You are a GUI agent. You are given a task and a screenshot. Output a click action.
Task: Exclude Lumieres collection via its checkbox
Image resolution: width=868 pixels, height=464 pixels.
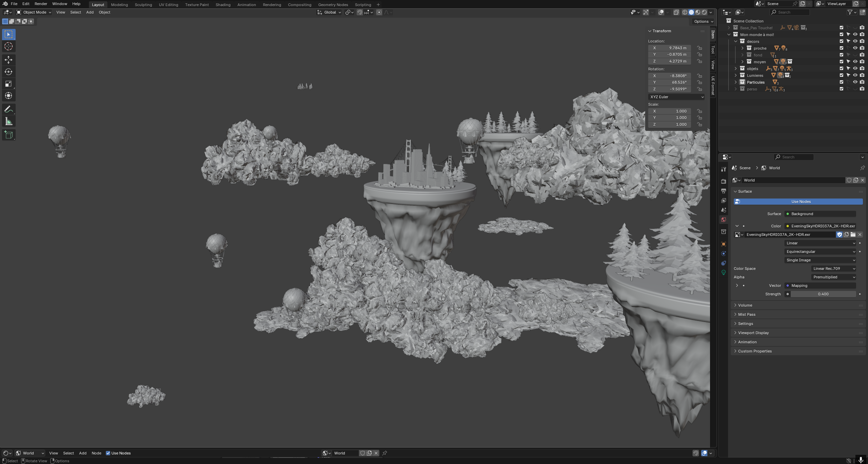842,75
